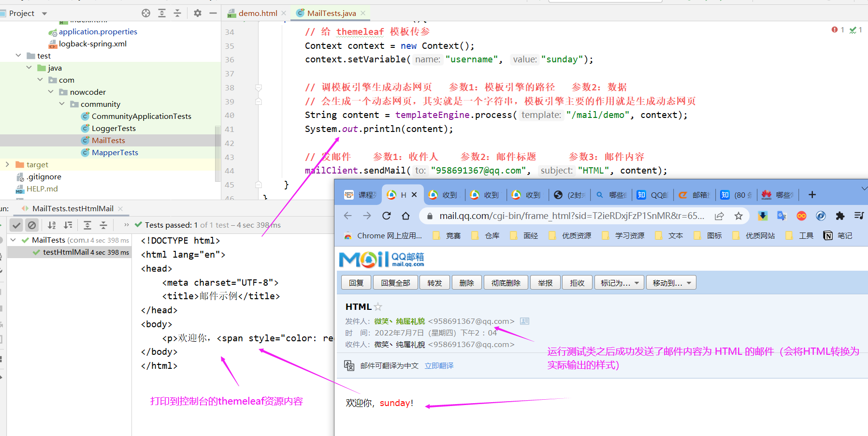The height and width of the screenshot is (436, 868).
Task: Switch to QQ邮 Zhihu Chrome tab
Action: point(652,195)
